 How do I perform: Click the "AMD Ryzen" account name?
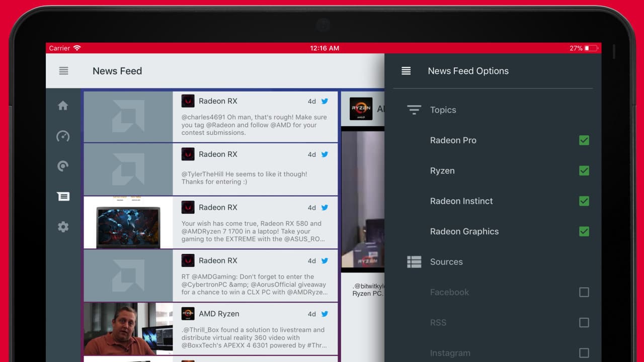(x=219, y=314)
